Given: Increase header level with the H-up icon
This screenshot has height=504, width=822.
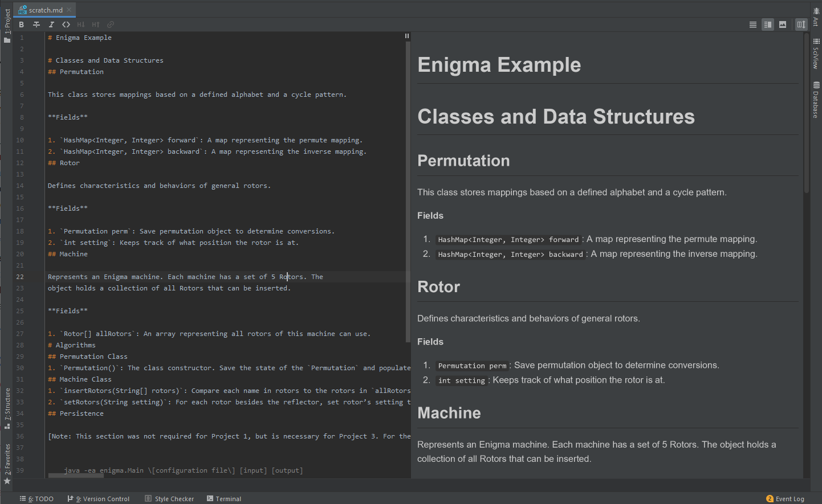Looking at the screenshot, I should [95, 24].
